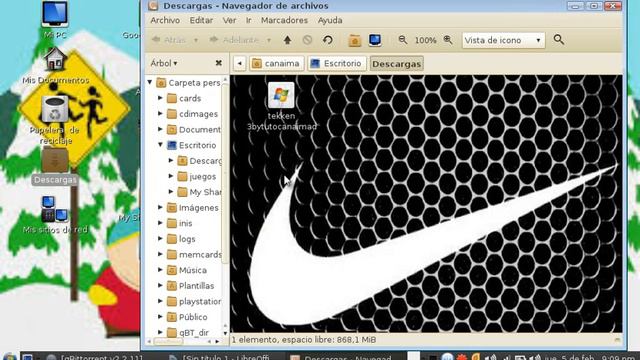This screenshot has height=360, width=640.
Task: Open the Adelante history dropdown arrow
Action: point(269,40)
